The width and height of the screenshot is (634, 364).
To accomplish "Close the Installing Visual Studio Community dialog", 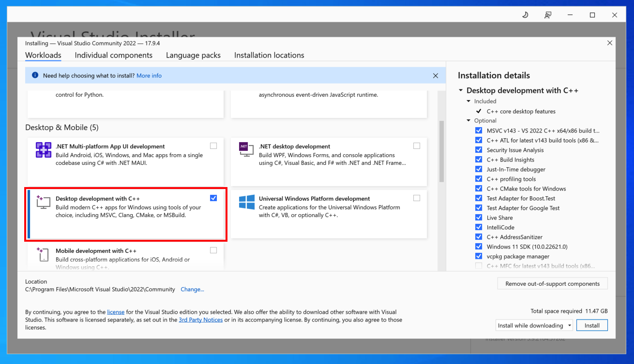I will 610,43.
